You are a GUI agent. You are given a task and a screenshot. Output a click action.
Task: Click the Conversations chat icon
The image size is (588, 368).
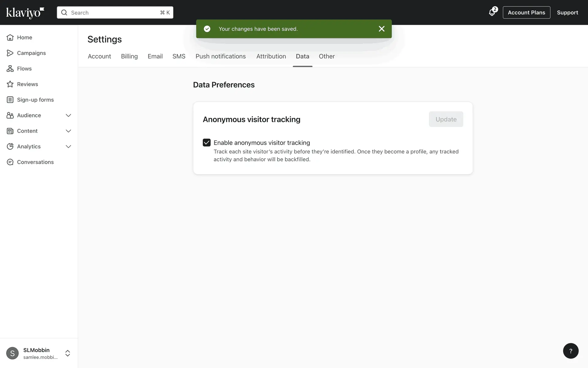[10, 162]
